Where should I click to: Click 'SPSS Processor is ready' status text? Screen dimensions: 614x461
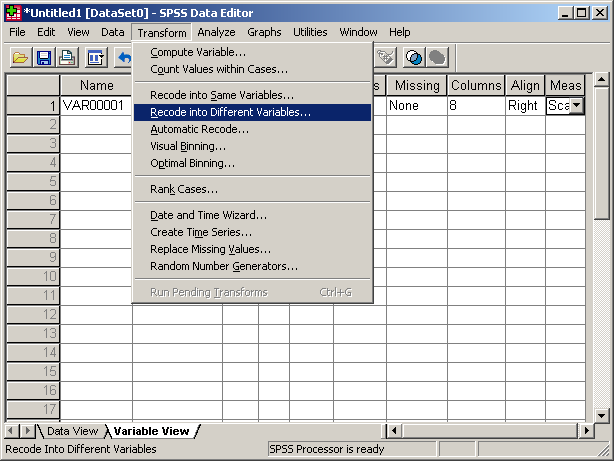(x=327, y=449)
